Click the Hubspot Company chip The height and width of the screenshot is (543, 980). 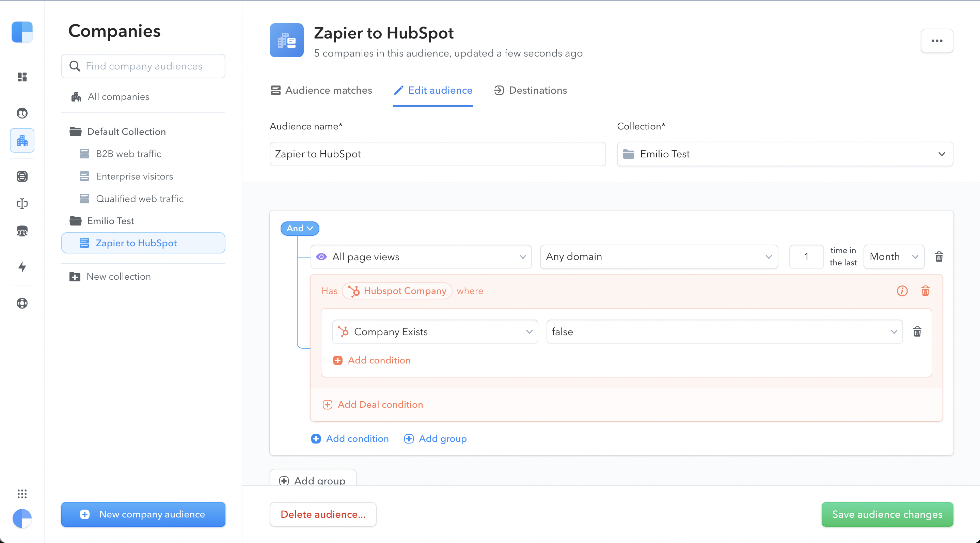tap(397, 291)
